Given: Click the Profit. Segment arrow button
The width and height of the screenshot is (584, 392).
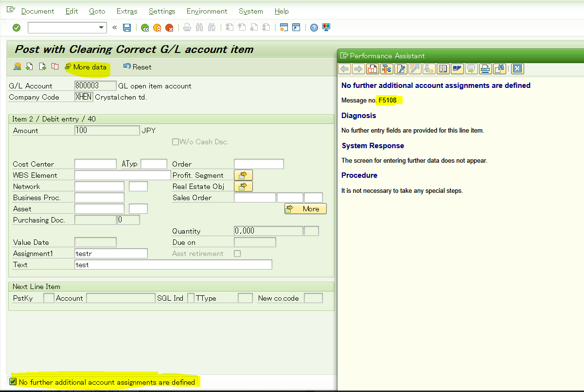Looking at the screenshot, I should [243, 175].
